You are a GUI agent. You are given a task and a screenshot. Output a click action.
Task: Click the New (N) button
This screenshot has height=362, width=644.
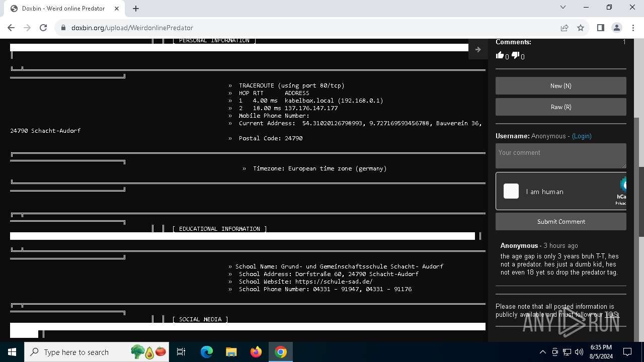click(561, 86)
